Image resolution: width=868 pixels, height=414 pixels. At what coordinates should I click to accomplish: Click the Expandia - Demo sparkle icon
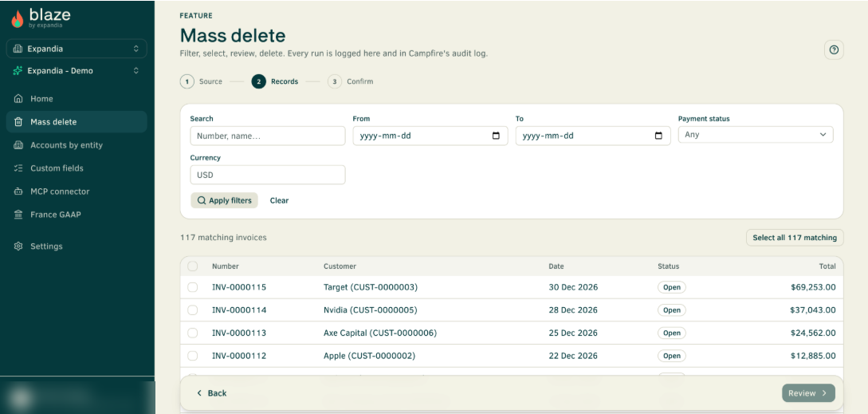(x=18, y=71)
